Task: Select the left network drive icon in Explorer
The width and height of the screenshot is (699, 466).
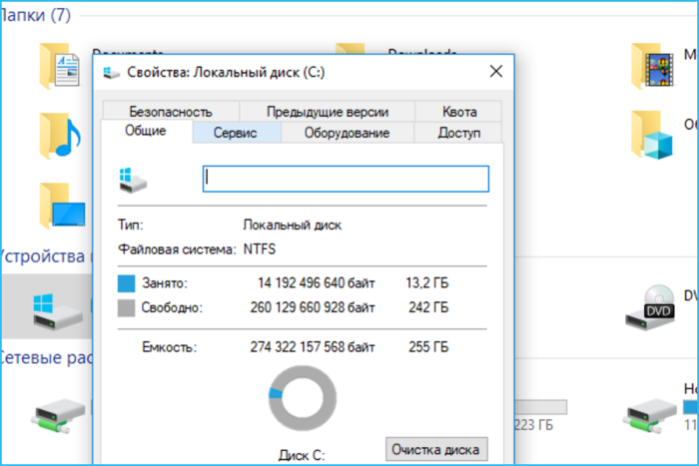Action: [58, 416]
